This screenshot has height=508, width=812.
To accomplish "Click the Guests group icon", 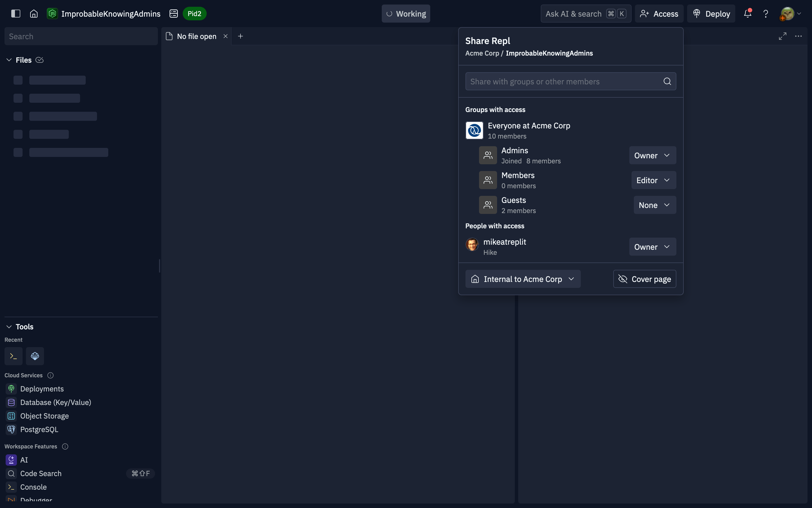I will tap(488, 205).
